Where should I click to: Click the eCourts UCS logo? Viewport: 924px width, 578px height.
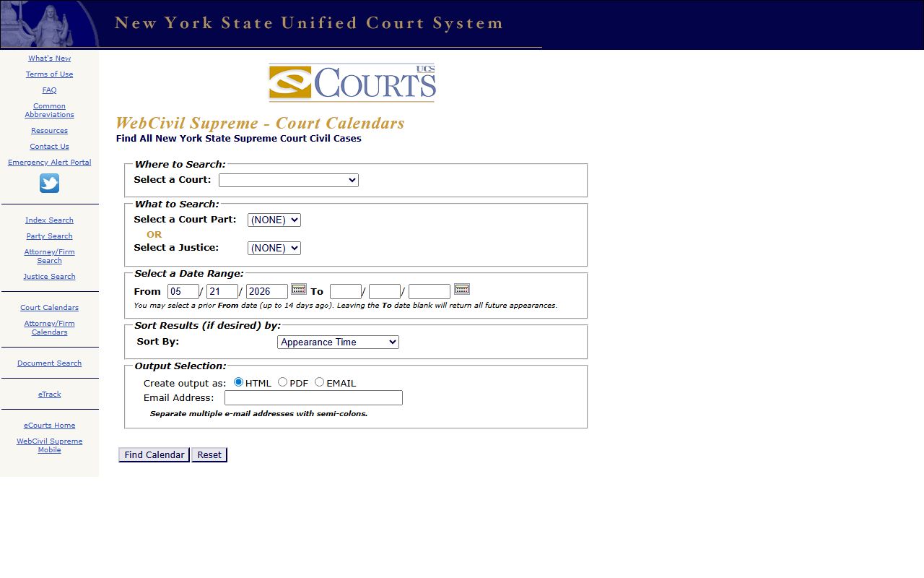[352, 82]
